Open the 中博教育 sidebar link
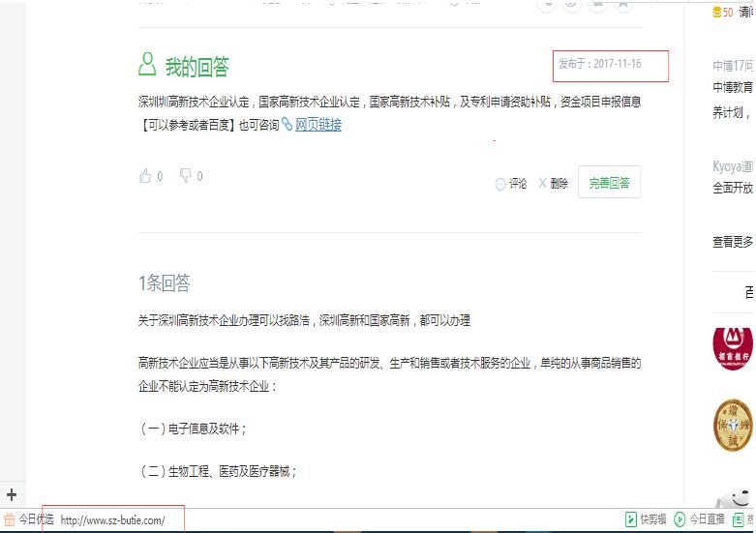This screenshot has height=533, width=756. click(x=733, y=87)
